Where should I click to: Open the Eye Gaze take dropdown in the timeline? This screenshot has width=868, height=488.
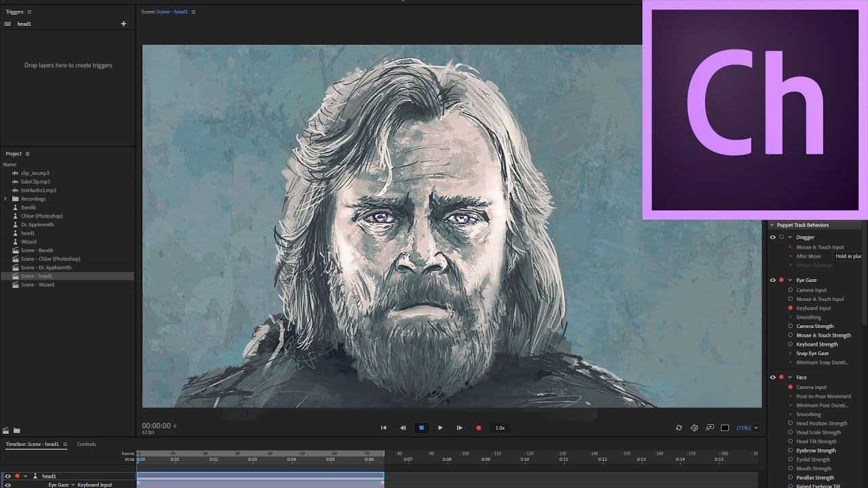(x=73, y=485)
